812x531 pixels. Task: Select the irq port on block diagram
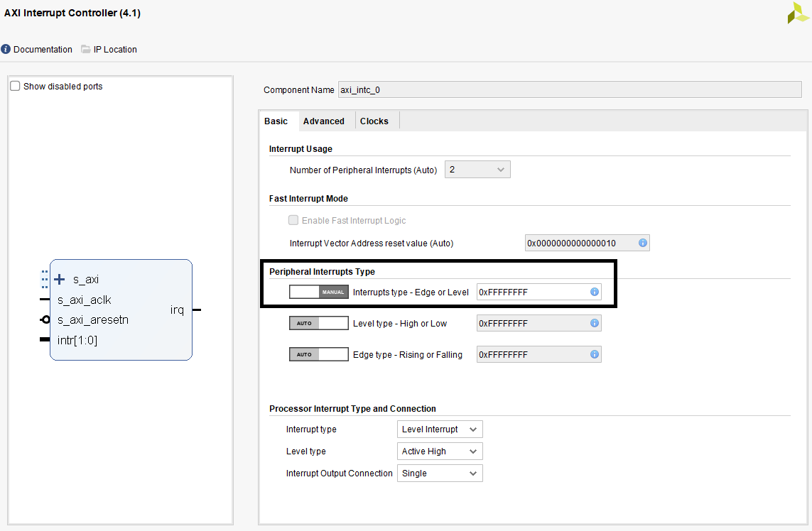click(177, 310)
